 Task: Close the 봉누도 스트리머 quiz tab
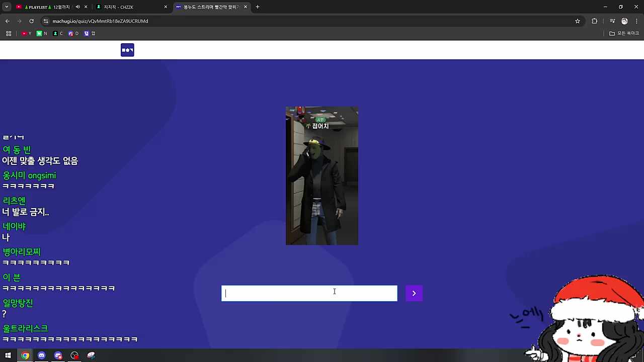coord(246,7)
